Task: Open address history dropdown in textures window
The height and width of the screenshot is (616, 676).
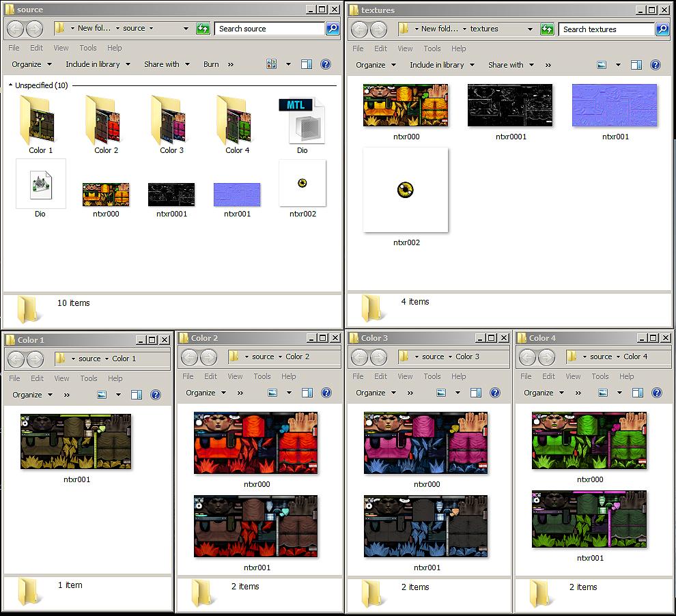Action: (x=530, y=29)
